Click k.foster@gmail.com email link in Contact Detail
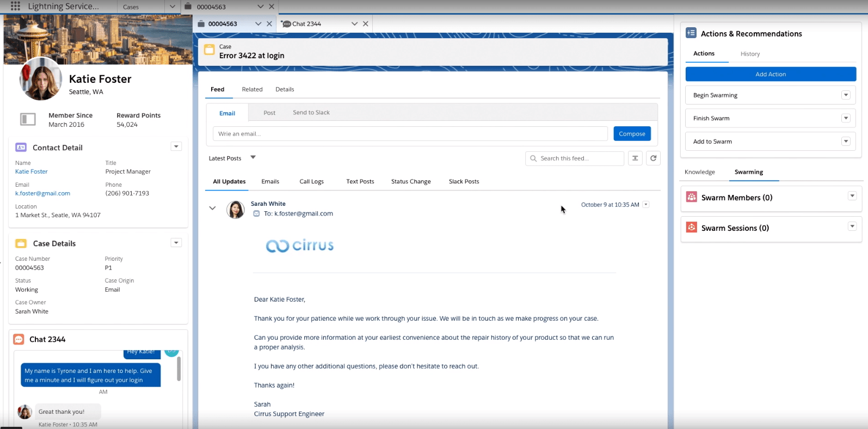868x429 pixels. click(x=42, y=193)
